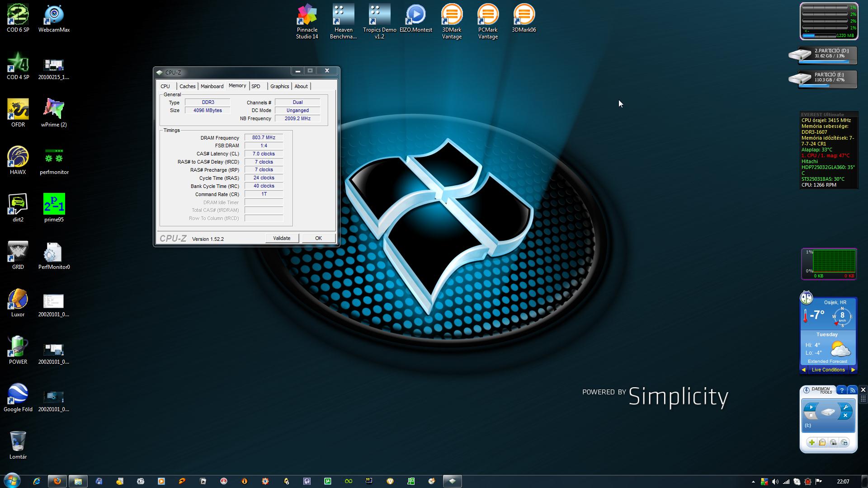
Task: Click the Bank Cycle Time 40 clocks value
Action: (x=264, y=186)
